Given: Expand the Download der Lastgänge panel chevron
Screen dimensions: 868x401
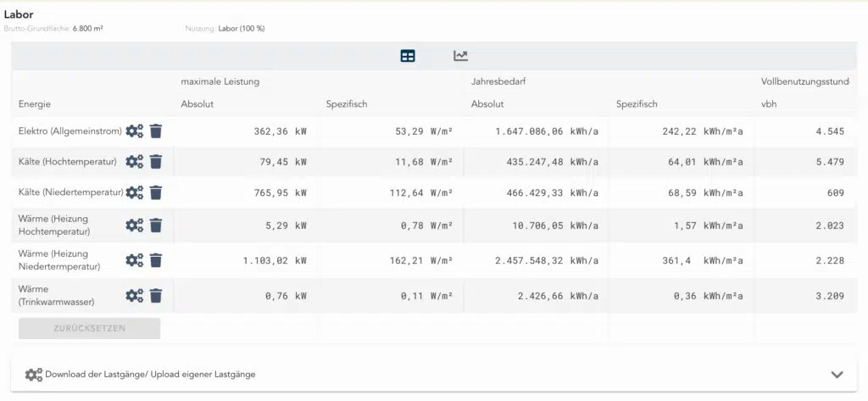Looking at the screenshot, I should tap(837, 375).
